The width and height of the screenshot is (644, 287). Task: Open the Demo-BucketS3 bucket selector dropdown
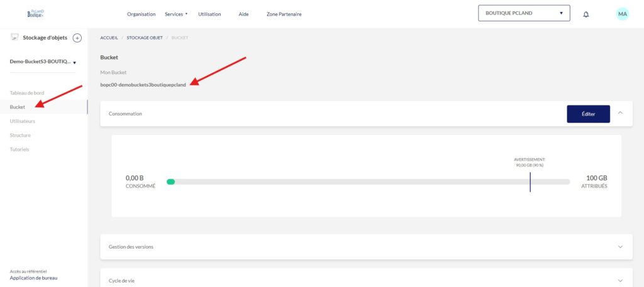click(43, 62)
